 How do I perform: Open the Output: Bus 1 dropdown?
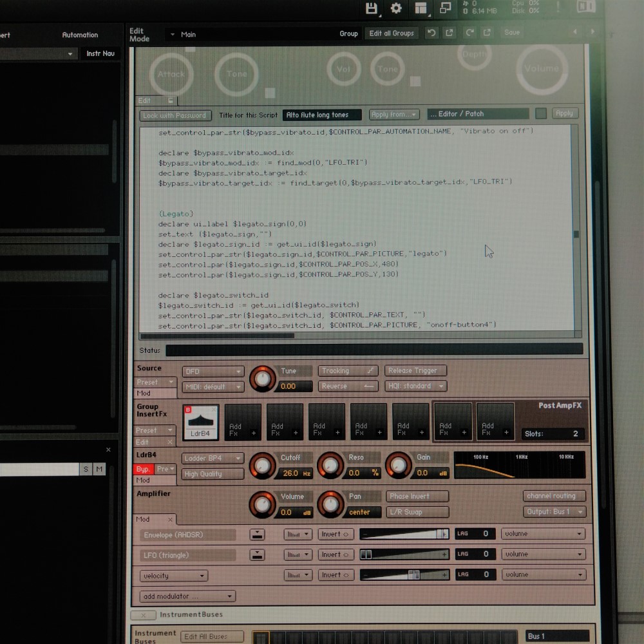pyautogui.click(x=554, y=512)
